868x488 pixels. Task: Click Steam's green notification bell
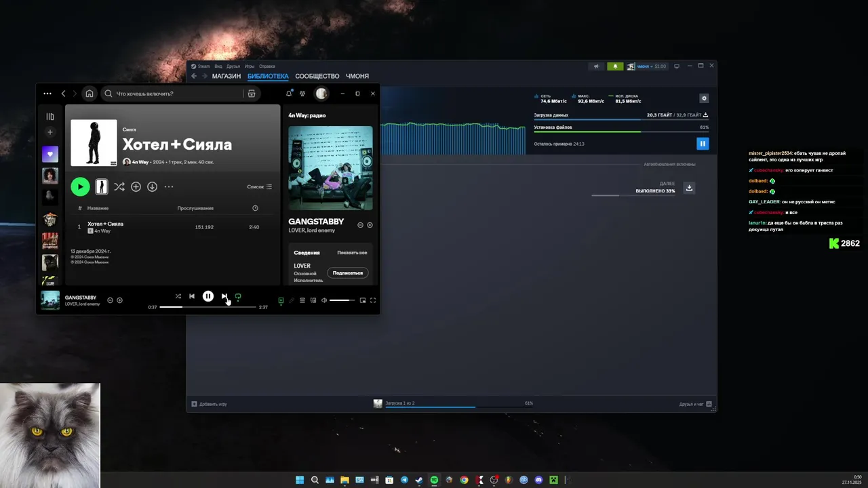615,66
